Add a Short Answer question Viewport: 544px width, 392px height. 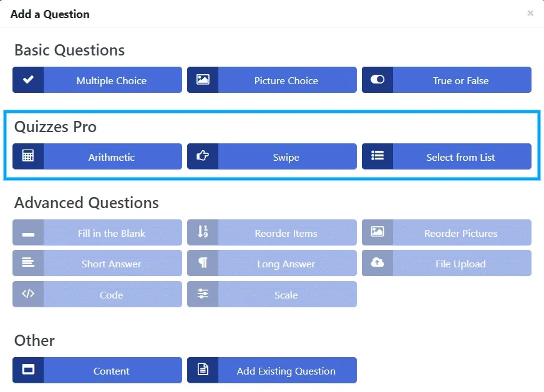click(x=111, y=263)
